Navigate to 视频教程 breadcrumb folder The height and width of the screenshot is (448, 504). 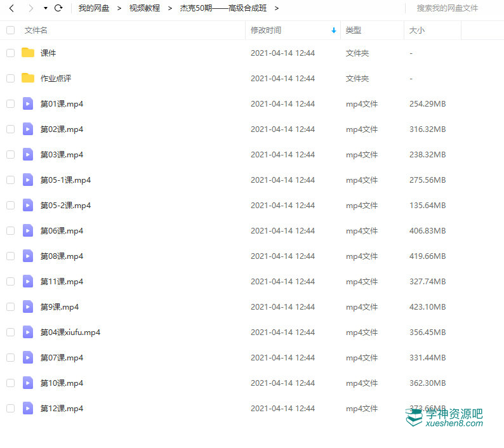click(x=145, y=8)
